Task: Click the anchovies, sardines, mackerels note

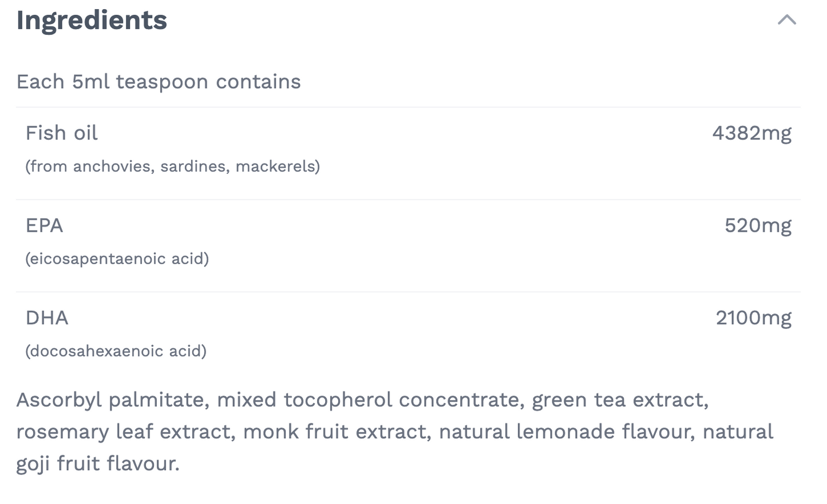Action: pos(172,166)
